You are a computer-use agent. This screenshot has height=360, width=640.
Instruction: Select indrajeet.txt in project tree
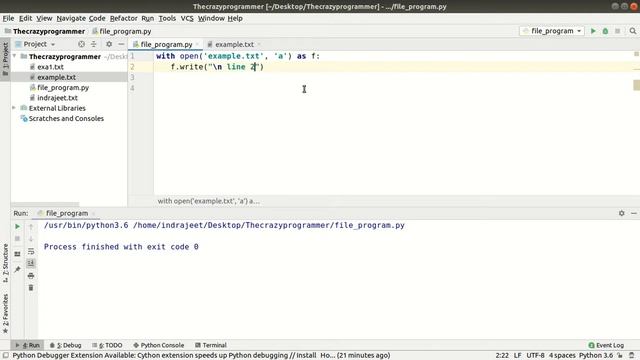coord(57,98)
